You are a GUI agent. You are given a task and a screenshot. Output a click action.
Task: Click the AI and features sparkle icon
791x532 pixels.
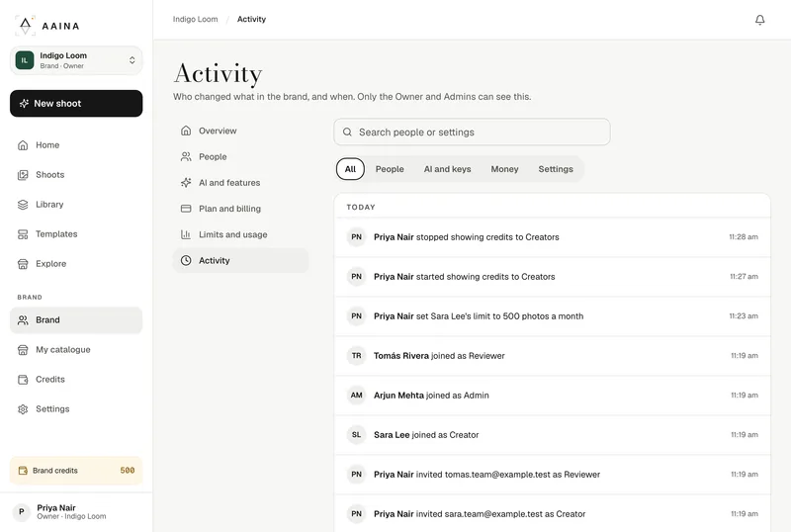click(186, 183)
